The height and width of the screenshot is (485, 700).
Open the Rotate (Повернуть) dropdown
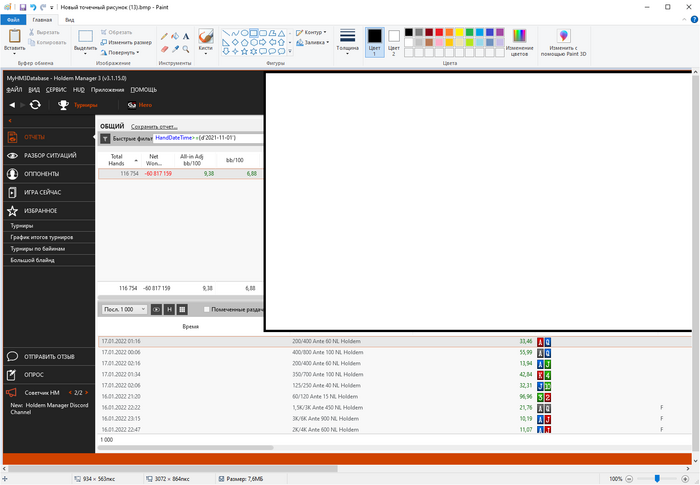(x=121, y=52)
